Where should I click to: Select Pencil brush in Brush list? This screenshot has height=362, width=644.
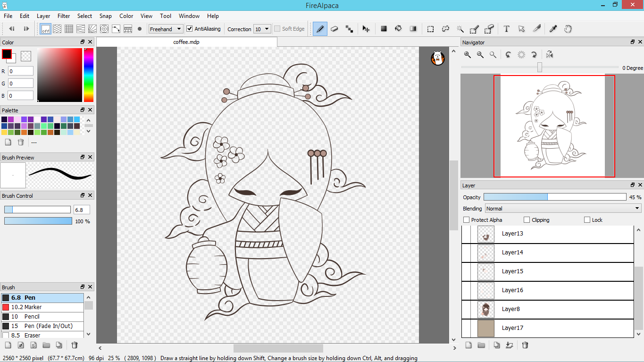pos(42,317)
